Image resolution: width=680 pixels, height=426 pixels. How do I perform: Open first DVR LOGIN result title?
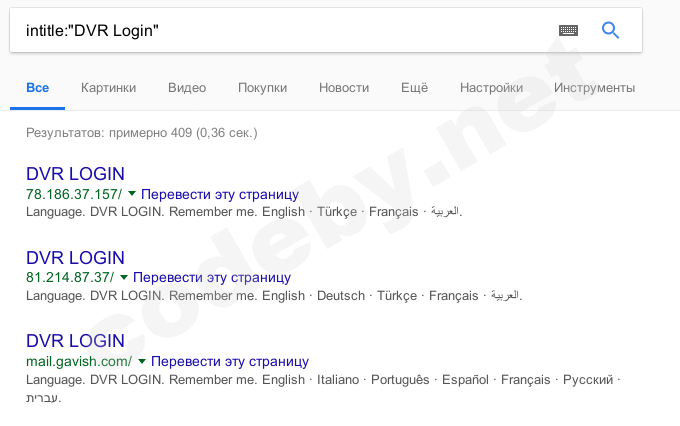[x=75, y=173]
